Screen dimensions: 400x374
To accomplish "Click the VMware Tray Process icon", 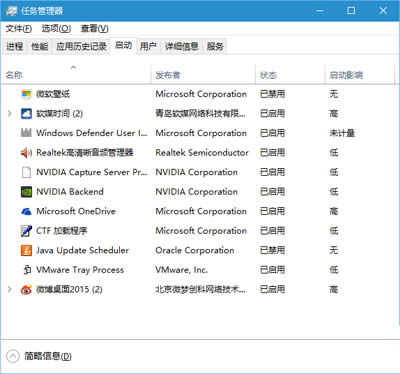I will pyautogui.click(x=27, y=270).
